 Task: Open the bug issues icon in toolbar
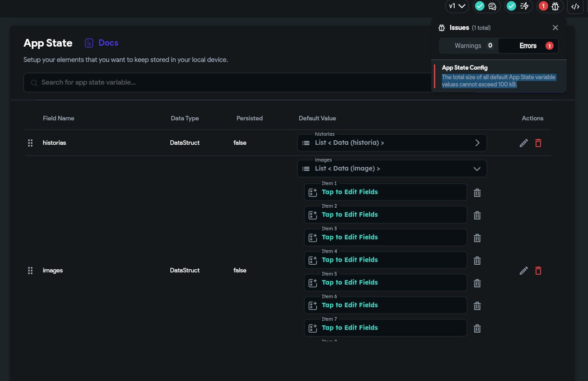click(x=555, y=6)
